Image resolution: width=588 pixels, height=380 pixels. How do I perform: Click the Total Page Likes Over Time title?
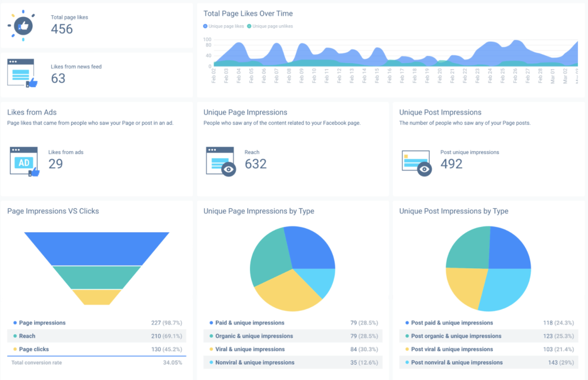pyautogui.click(x=248, y=14)
